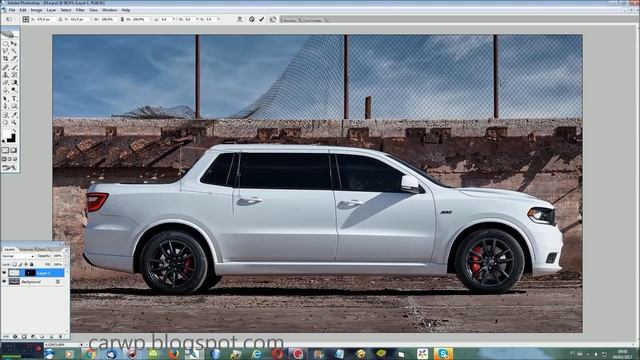Commit the transform with checkmark

pos(262,19)
